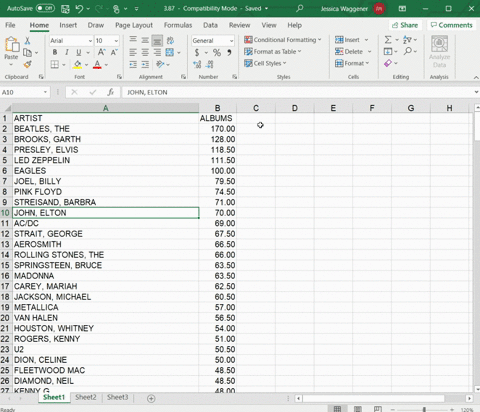The height and width of the screenshot is (412, 480).
Task: Select the Format Painter brush
Action: pos(27,64)
